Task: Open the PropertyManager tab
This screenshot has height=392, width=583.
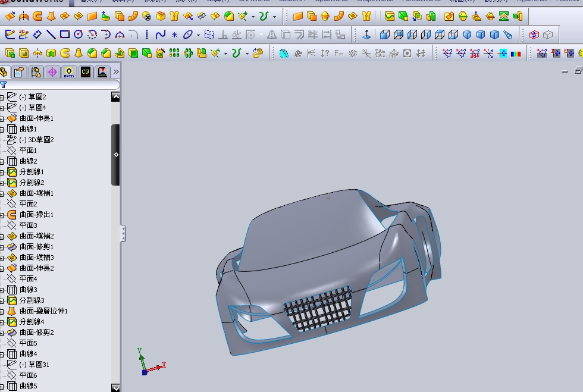Action: click(x=19, y=72)
